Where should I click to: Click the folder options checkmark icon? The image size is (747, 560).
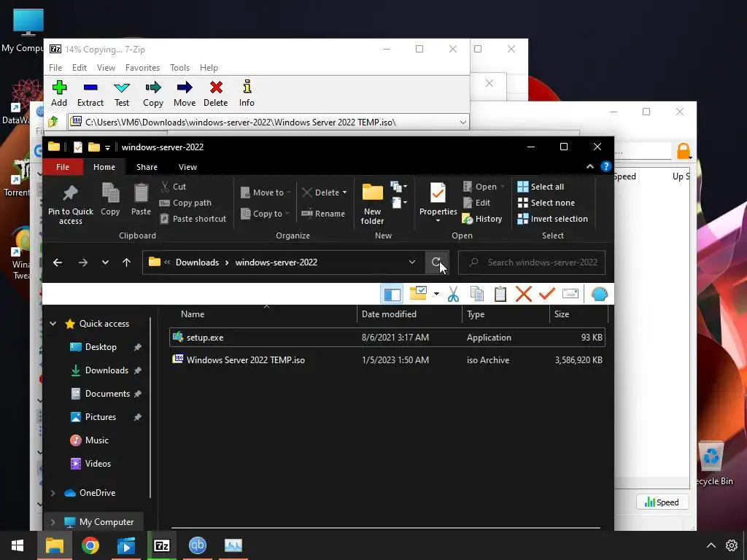click(x=418, y=293)
